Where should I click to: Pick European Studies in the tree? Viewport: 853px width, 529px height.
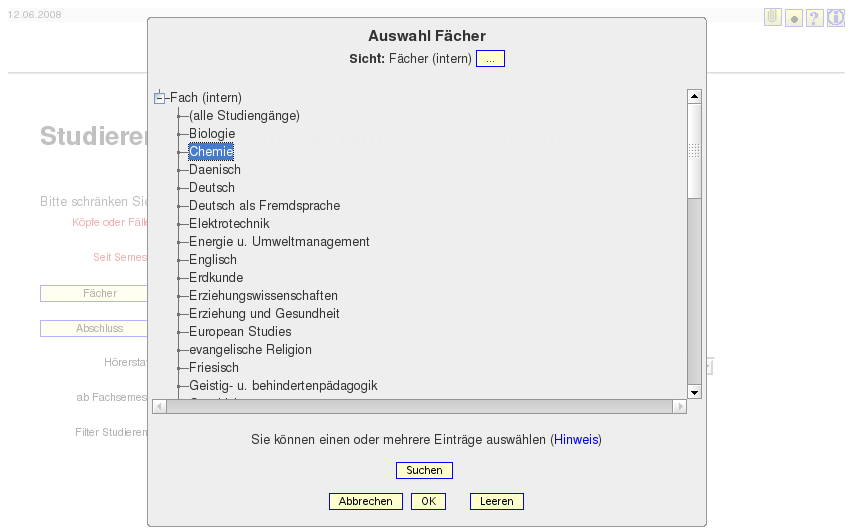pos(240,331)
